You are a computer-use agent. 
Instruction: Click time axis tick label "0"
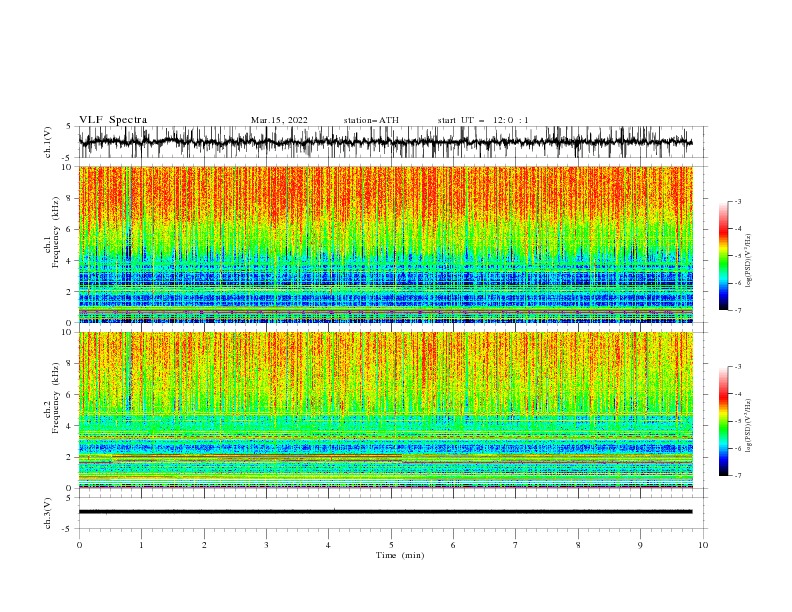coord(79,545)
